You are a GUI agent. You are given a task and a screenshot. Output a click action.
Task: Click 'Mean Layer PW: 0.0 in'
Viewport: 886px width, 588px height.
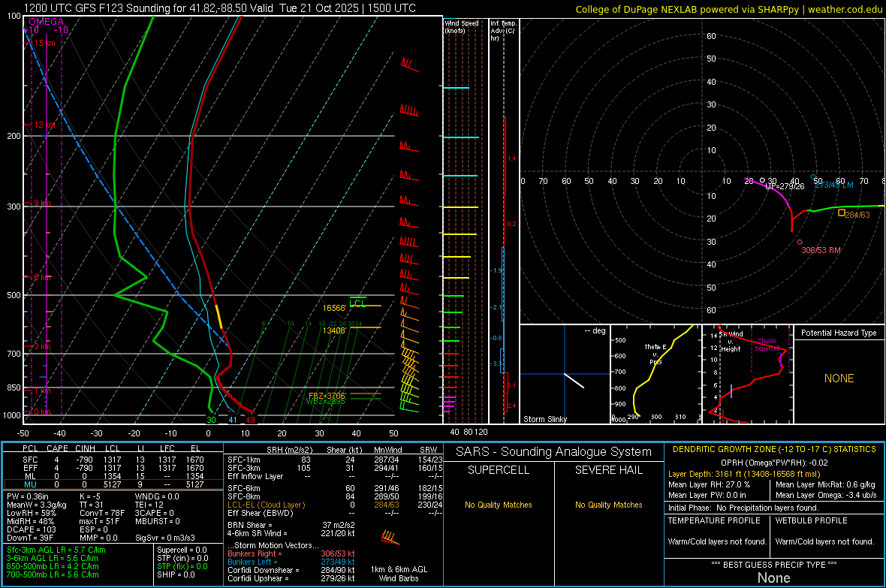tap(707, 495)
